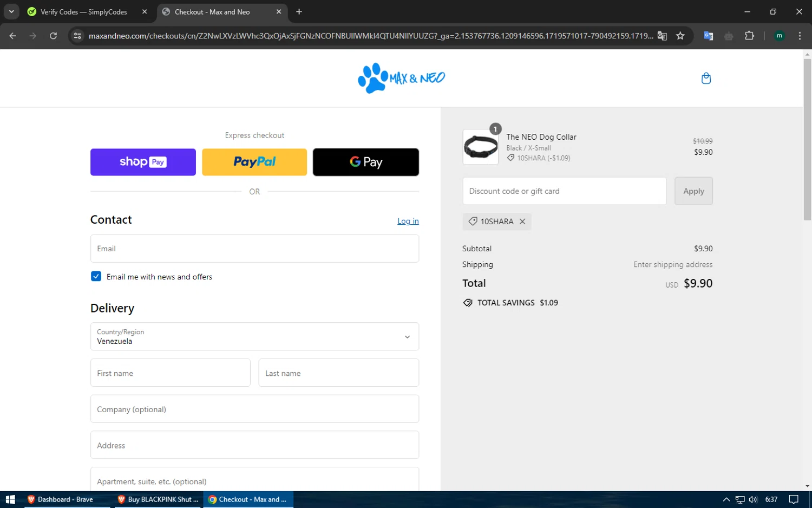
Task: Open the Chrome profile avatar
Action: (780, 36)
